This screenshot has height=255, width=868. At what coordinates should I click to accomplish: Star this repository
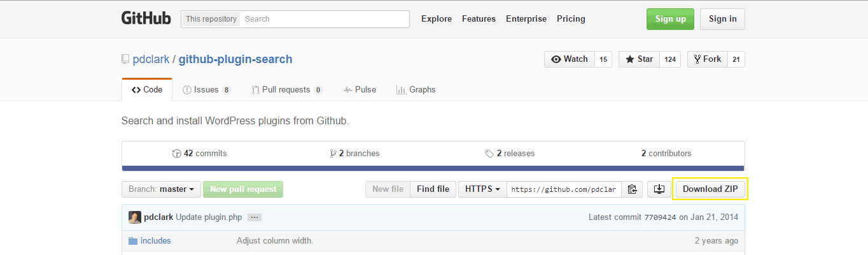639,59
